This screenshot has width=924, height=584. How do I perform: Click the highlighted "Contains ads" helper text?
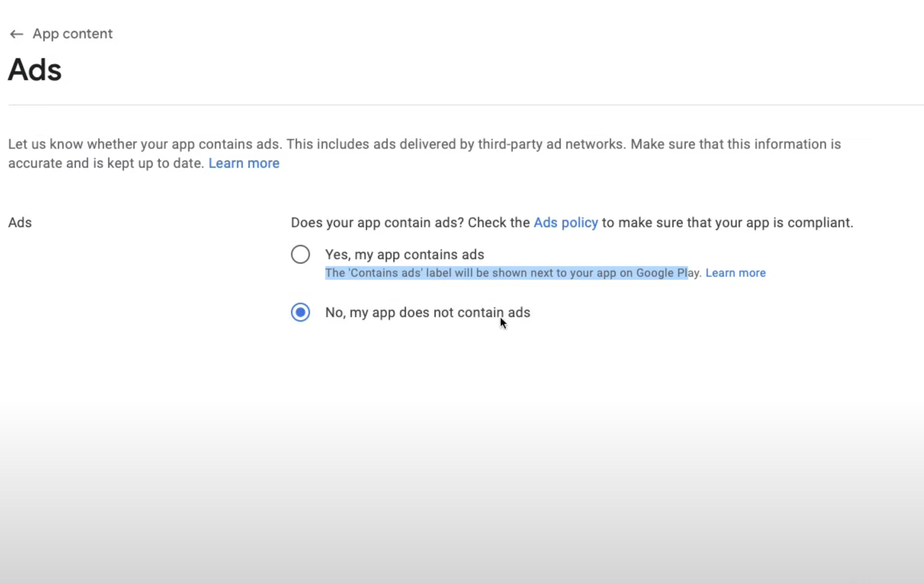point(507,273)
